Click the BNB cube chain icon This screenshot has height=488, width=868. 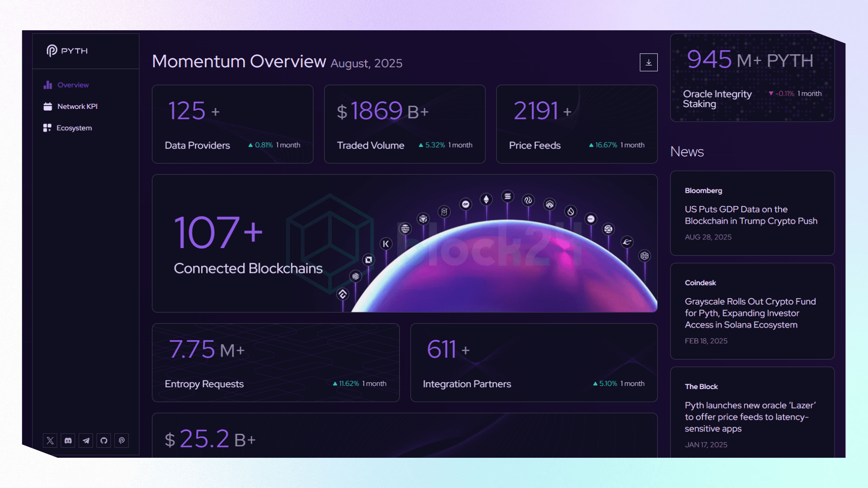click(x=423, y=219)
